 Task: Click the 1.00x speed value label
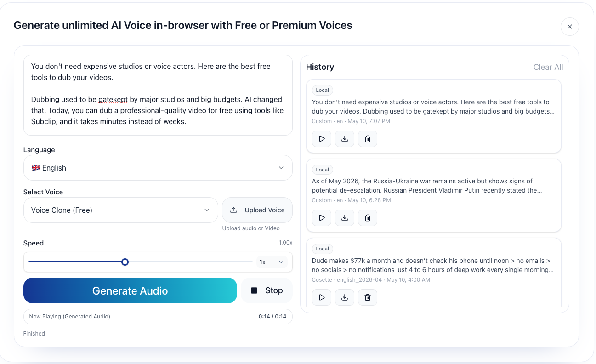click(285, 243)
